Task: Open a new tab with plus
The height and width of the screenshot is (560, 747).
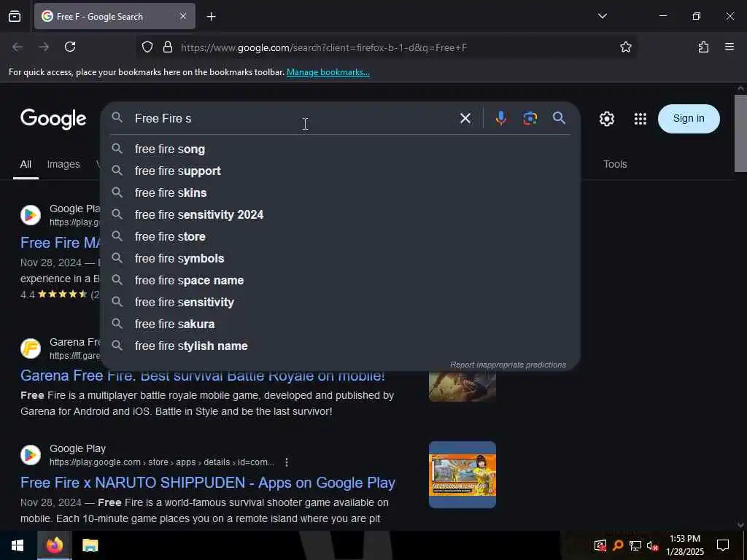Action: point(211,17)
